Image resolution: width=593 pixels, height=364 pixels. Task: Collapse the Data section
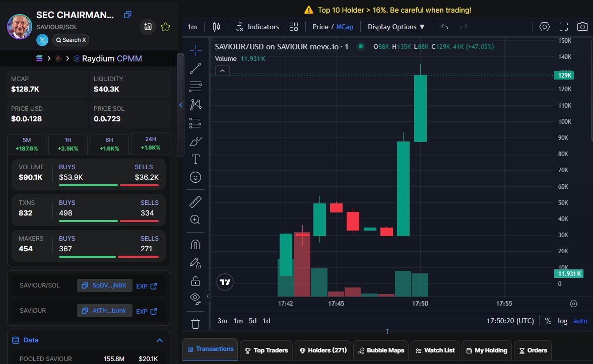click(x=160, y=340)
